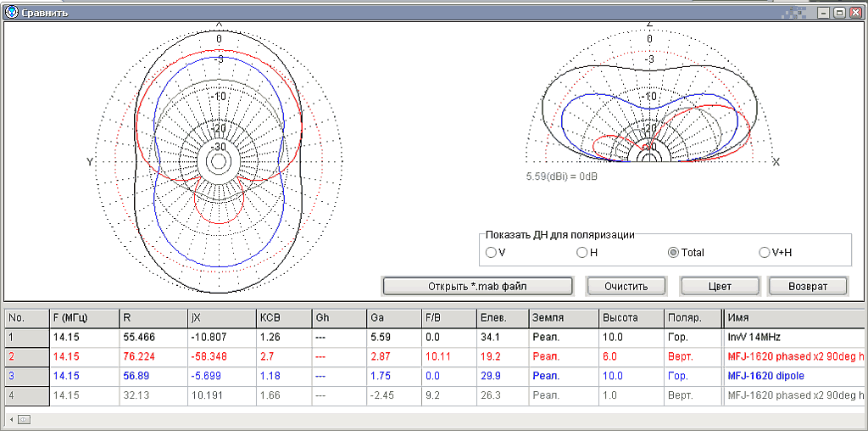
Task: Click the Очистить button
Action: [626, 287]
